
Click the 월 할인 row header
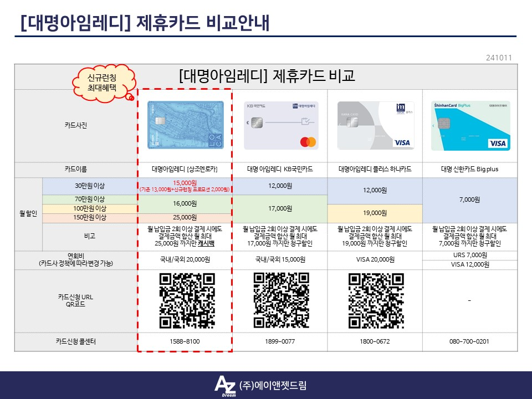point(28,214)
